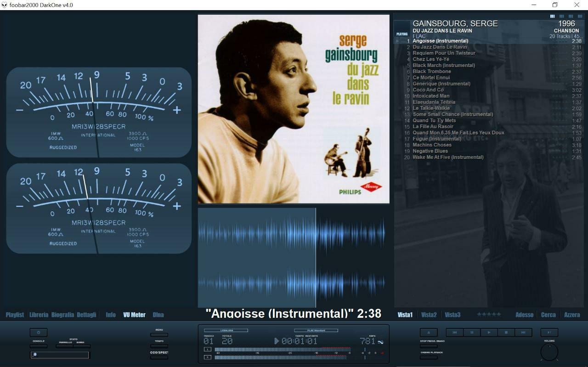Click the Cerca button

click(548, 315)
